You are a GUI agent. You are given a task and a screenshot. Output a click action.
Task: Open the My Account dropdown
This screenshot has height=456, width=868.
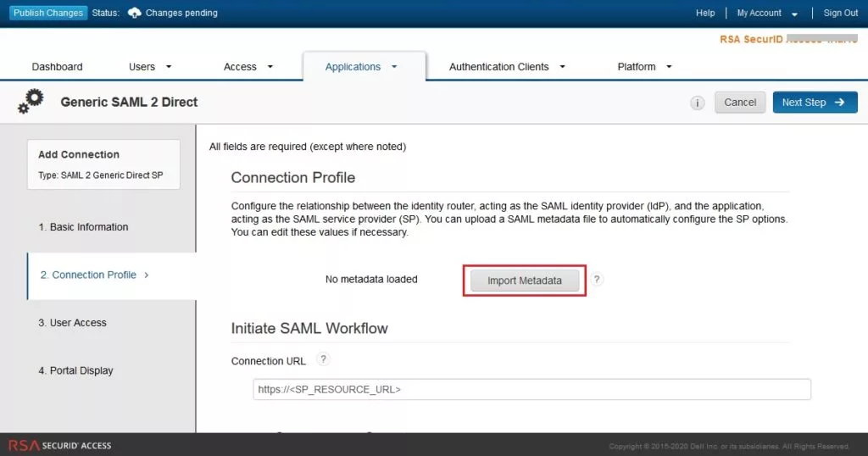[x=767, y=13]
